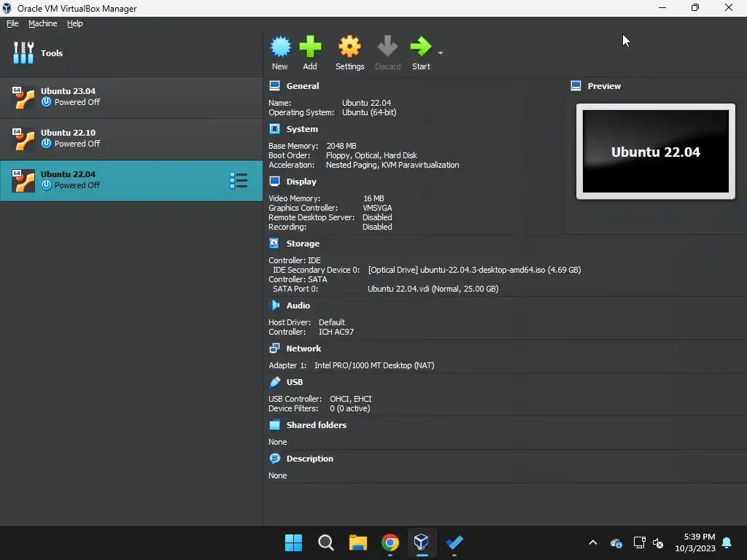The width and height of the screenshot is (747, 560).
Task: Open the Help menu
Action: [x=75, y=23]
